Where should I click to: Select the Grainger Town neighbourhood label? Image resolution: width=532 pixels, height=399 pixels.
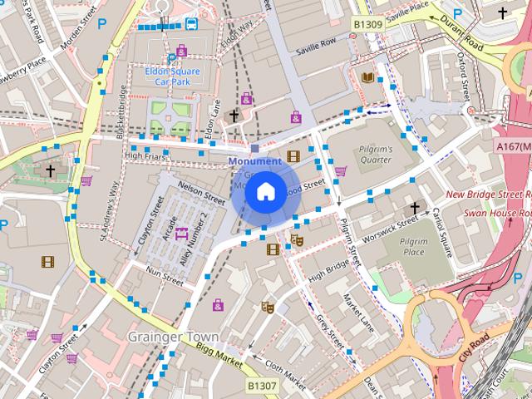174,337
